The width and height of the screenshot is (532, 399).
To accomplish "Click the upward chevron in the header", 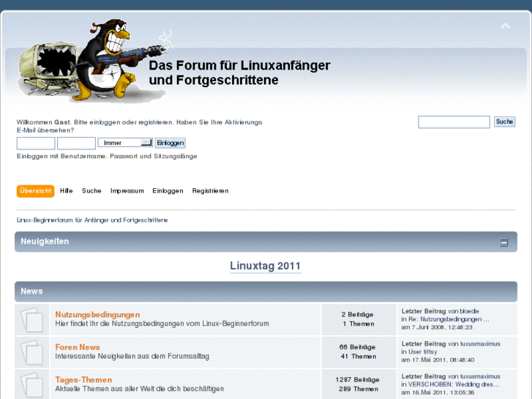I will point(506,26).
